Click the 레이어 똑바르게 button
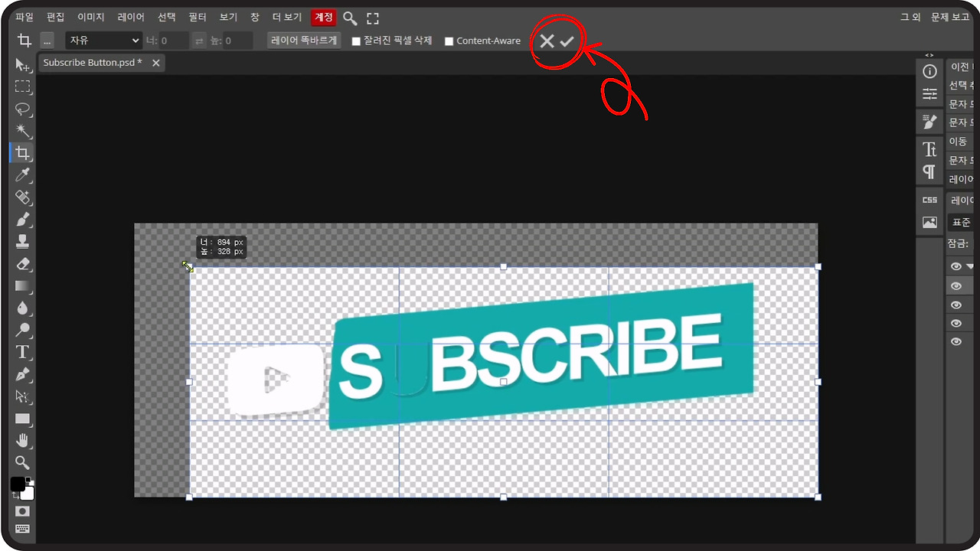Screen dimensions: 980x551 point(304,41)
